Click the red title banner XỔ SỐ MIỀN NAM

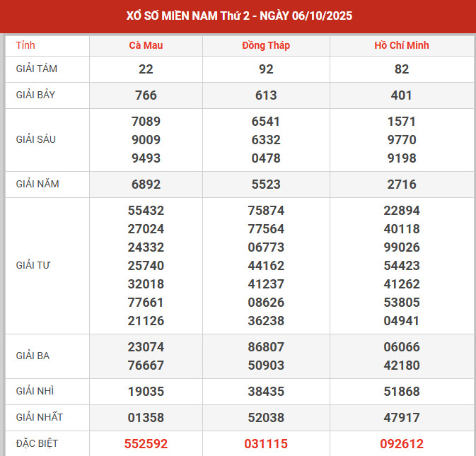click(x=238, y=16)
